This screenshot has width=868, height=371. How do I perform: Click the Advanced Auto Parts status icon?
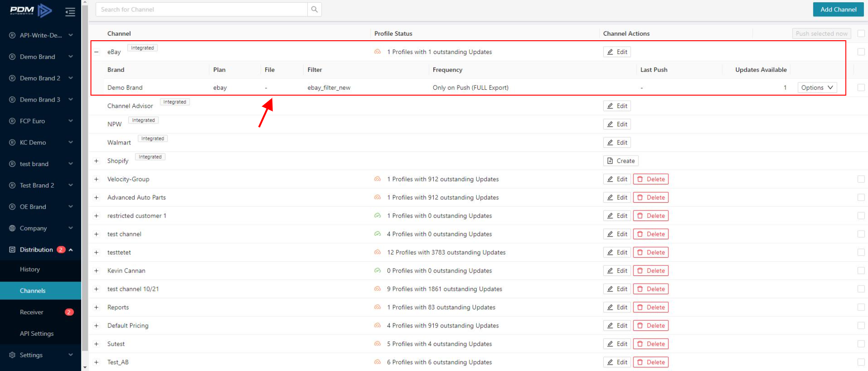click(x=377, y=197)
